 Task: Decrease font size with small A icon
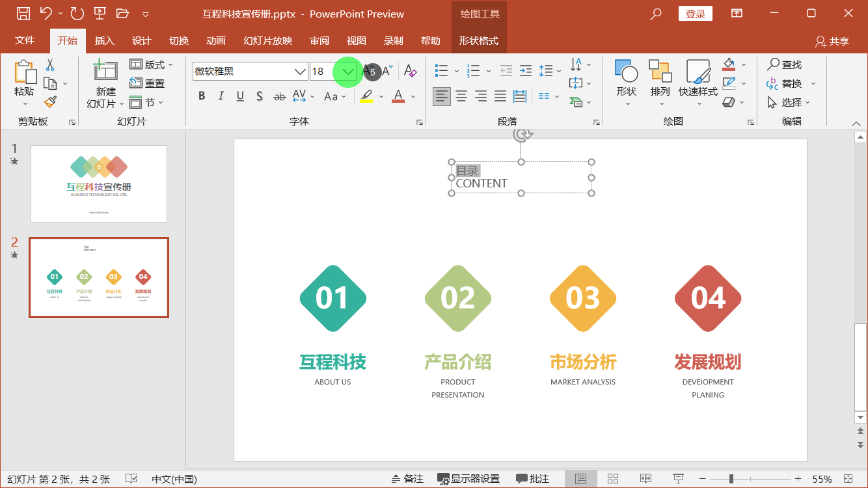[388, 71]
